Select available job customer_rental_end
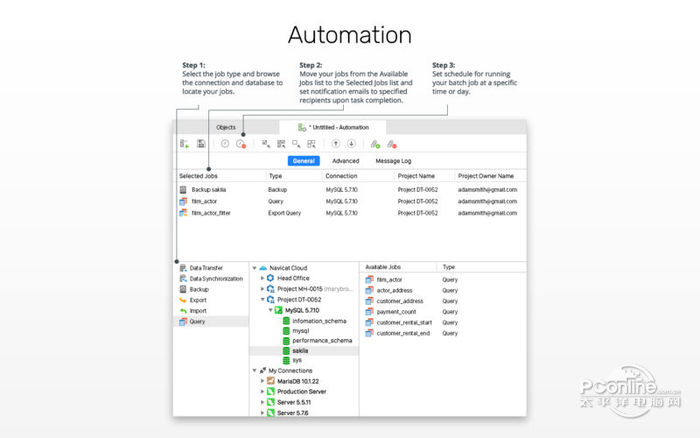Image resolution: width=700 pixels, height=438 pixels. click(x=403, y=333)
